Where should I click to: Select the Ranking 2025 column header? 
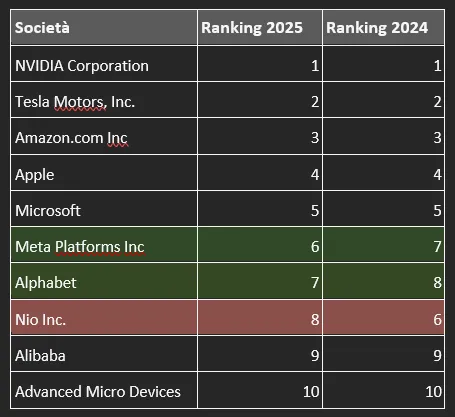click(x=260, y=27)
